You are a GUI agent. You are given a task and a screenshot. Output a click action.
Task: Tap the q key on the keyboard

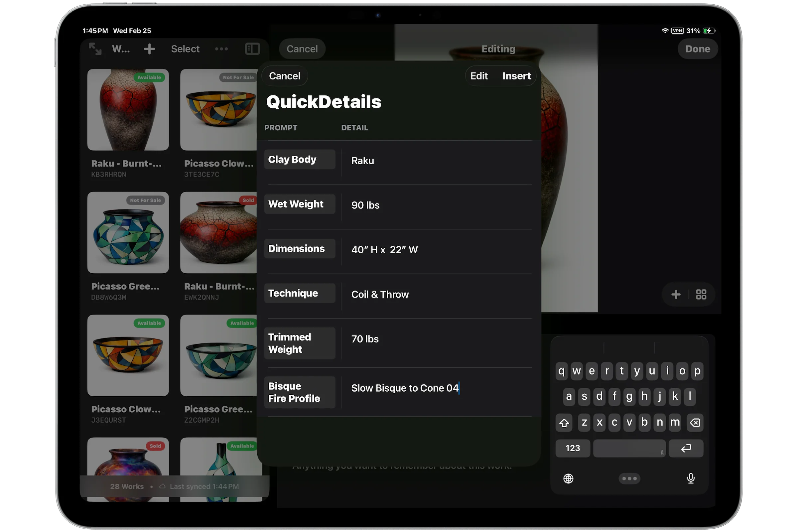tap(562, 371)
